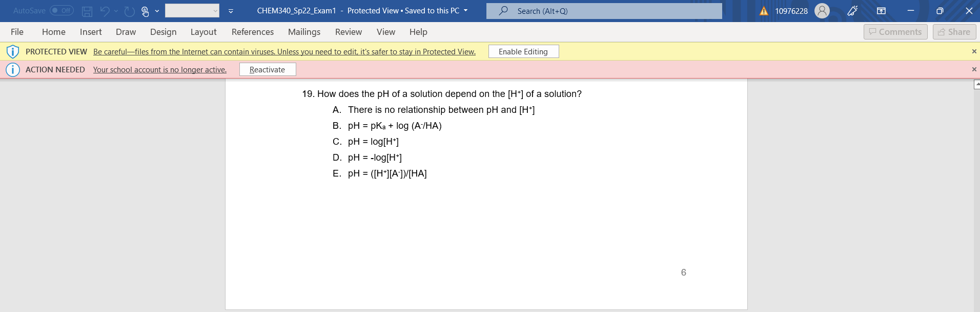
Task: Click the Action Needed info icon
Action: pos(13,69)
